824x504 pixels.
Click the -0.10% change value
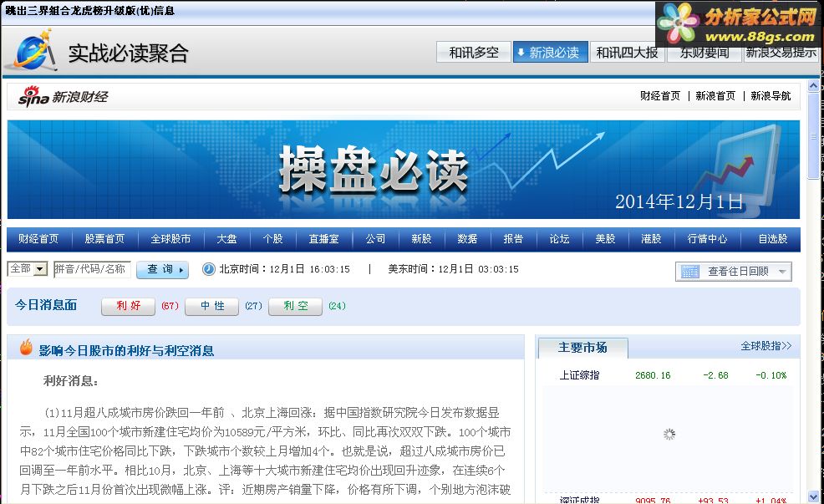[x=771, y=376]
